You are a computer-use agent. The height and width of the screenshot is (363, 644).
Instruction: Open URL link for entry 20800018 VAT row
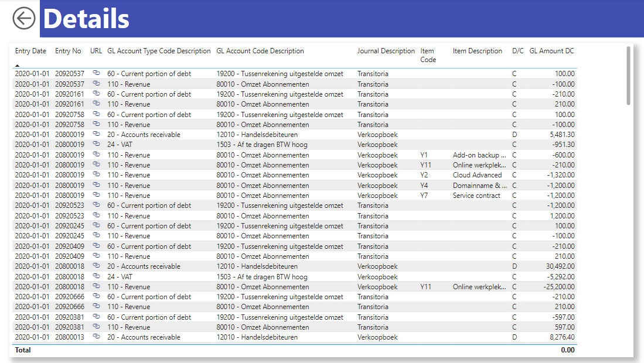(96, 276)
